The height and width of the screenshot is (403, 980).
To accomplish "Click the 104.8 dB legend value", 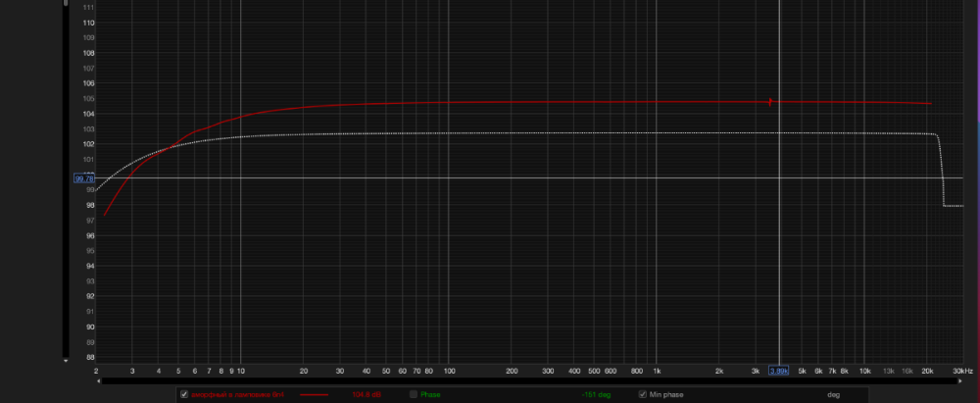I will point(366,394).
